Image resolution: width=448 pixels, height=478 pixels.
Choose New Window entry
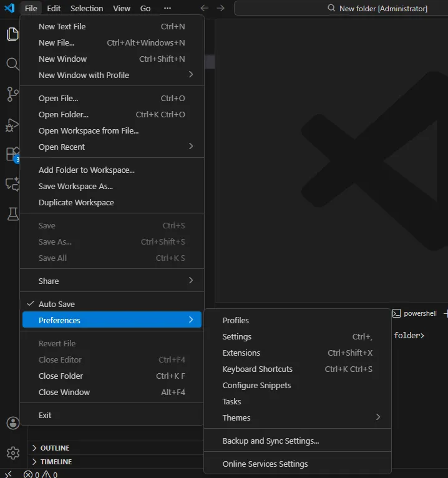click(112, 59)
